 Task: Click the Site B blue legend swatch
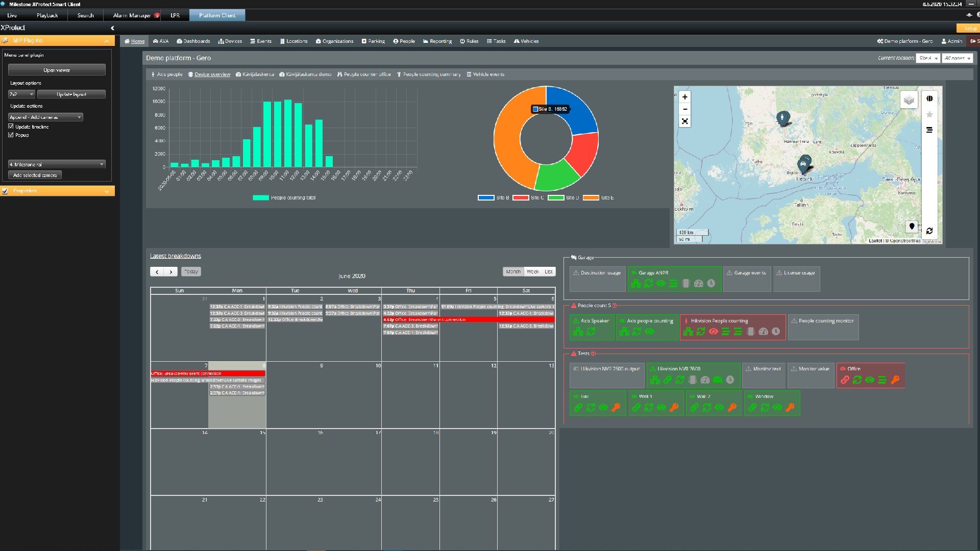[x=486, y=198]
